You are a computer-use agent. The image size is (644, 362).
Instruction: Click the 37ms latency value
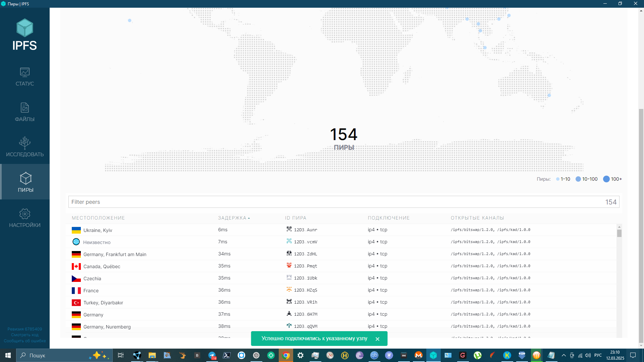point(224,314)
